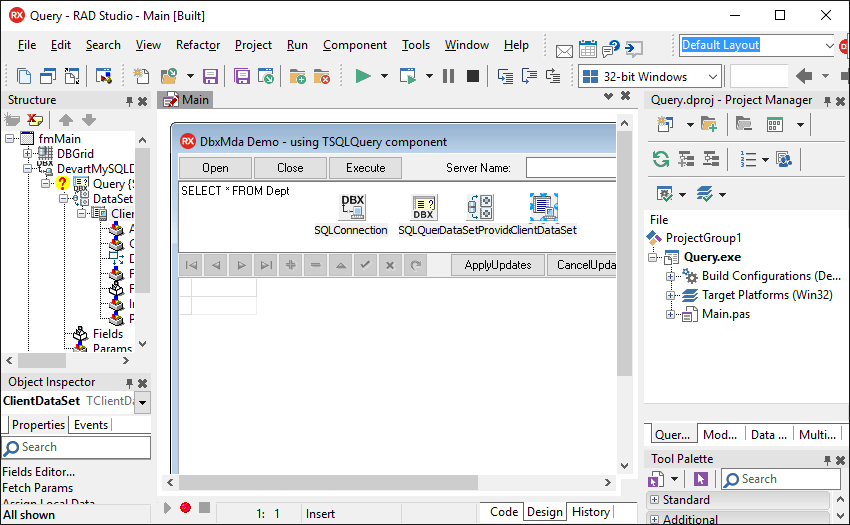Image resolution: width=850 pixels, height=525 pixels.
Task: Click the Execute button on form
Action: tap(365, 168)
